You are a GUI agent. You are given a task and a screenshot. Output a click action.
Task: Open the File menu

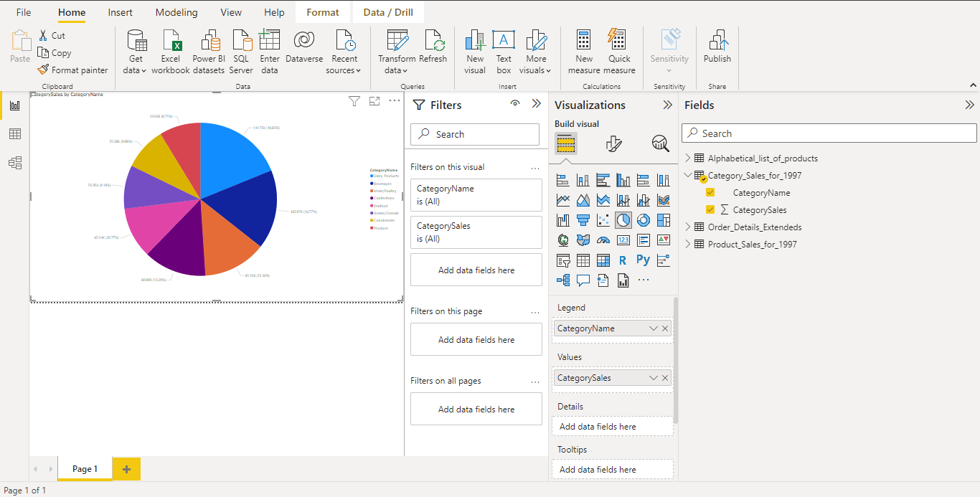click(x=24, y=12)
